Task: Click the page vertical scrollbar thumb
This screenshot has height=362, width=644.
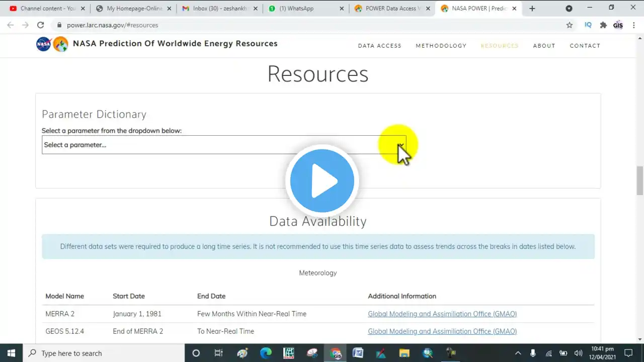Action: tap(640, 180)
